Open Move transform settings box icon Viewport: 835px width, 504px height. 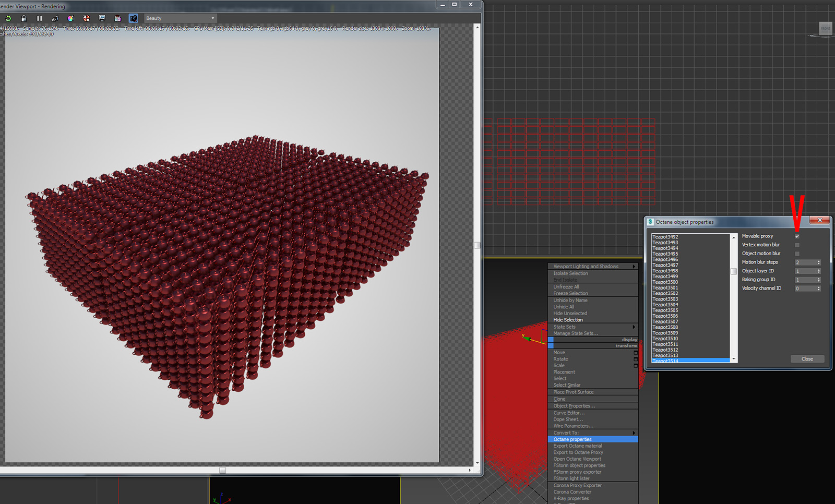[636, 353]
